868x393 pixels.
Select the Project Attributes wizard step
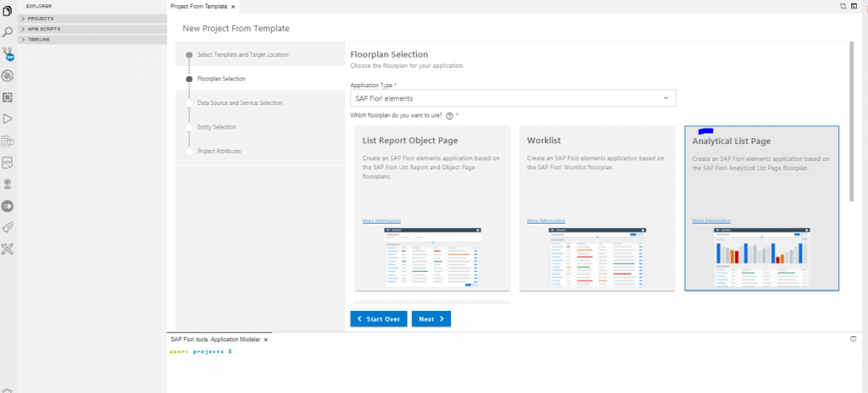coord(220,151)
